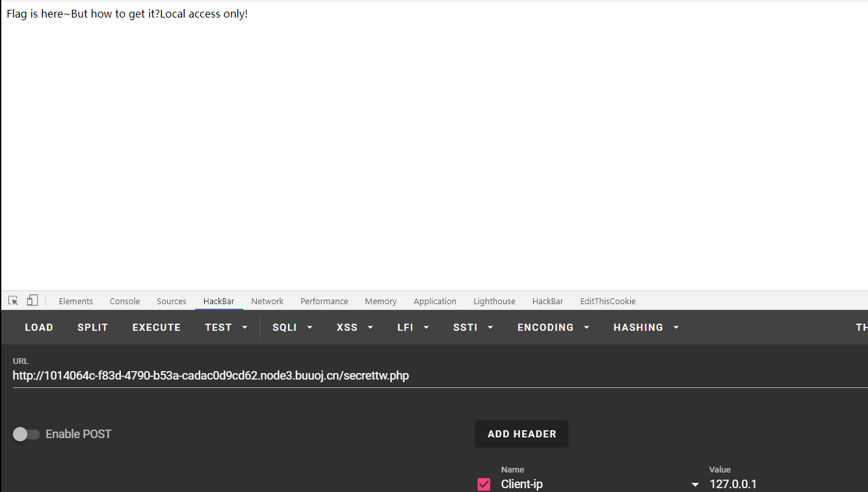This screenshot has height=492, width=868.
Task: Open the Console tab
Action: [125, 302]
